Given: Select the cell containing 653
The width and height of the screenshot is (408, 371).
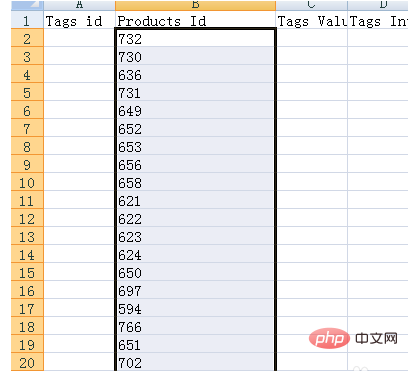Looking at the screenshot, I should pyautogui.click(x=196, y=147).
